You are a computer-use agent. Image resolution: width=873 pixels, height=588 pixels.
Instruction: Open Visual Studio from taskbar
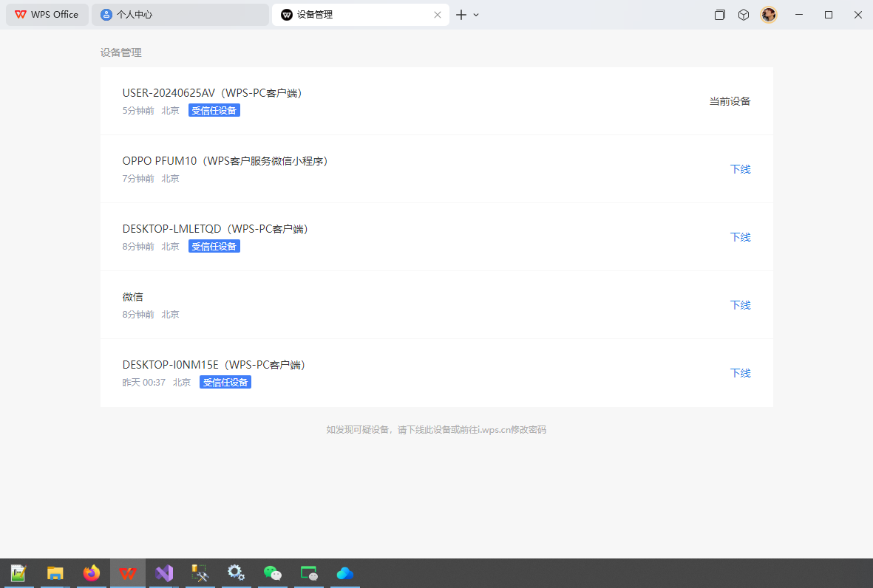pos(164,573)
